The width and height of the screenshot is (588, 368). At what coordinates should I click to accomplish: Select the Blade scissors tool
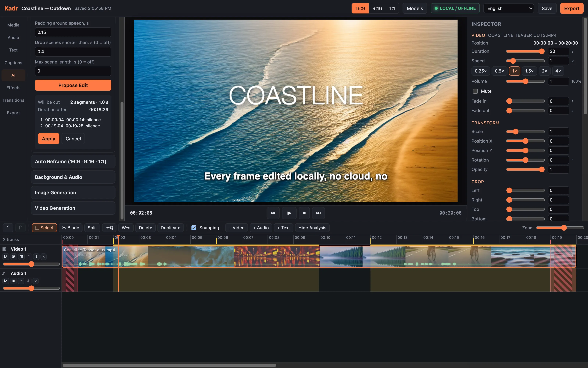(x=70, y=228)
